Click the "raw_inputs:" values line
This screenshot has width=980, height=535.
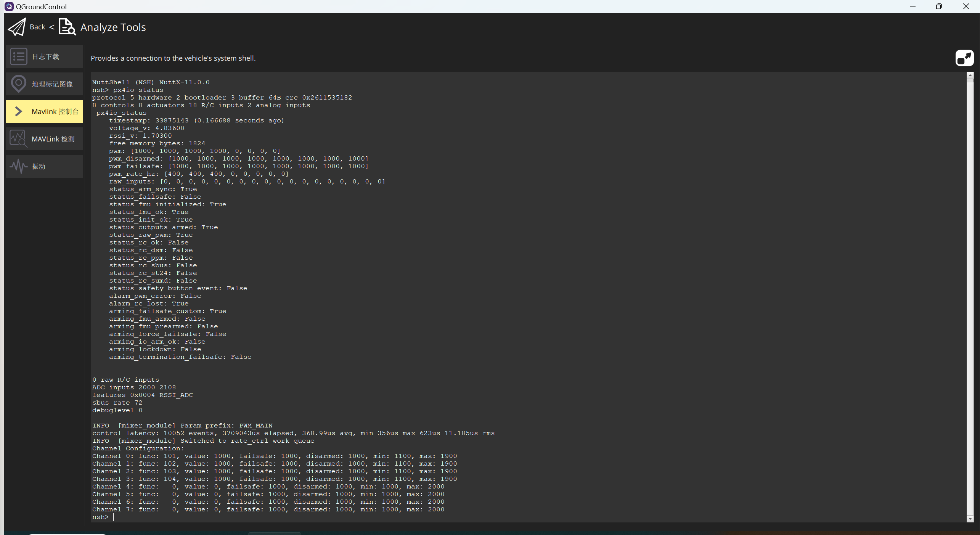pyautogui.click(x=247, y=182)
